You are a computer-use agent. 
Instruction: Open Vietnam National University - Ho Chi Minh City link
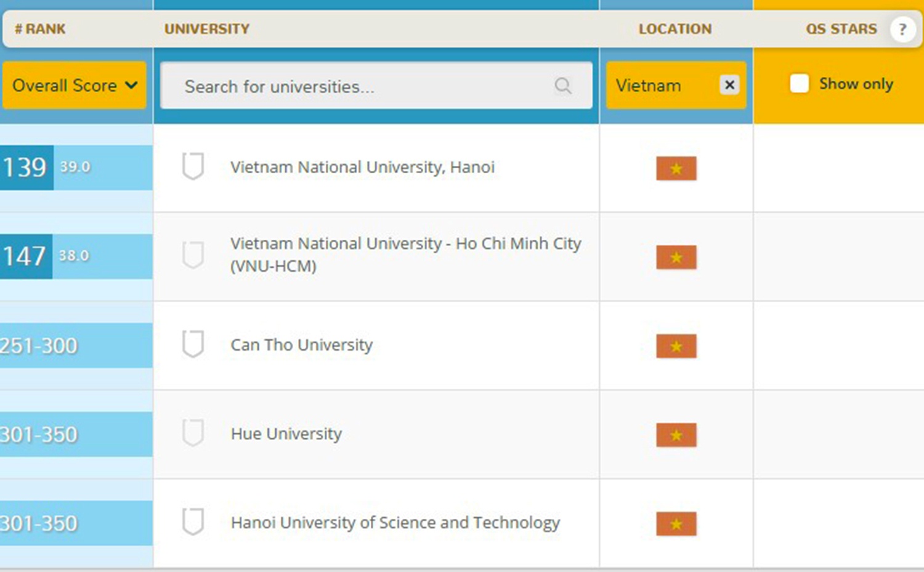click(x=405, y=244)
